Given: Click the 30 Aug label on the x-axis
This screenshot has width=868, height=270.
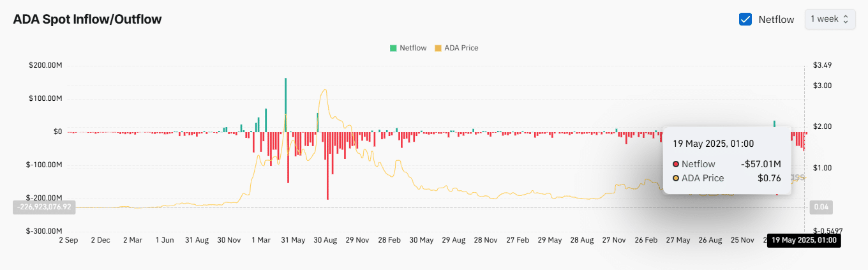Looking at the screenshot, I should point(325,241).
